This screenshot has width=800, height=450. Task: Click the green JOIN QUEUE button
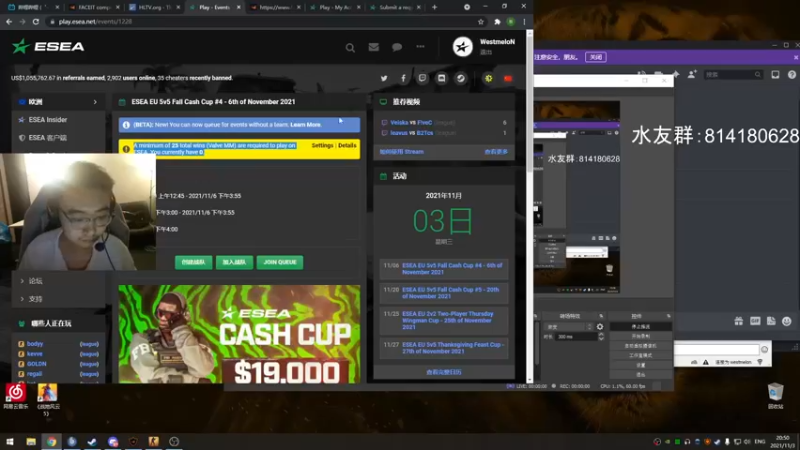[280, 262]
